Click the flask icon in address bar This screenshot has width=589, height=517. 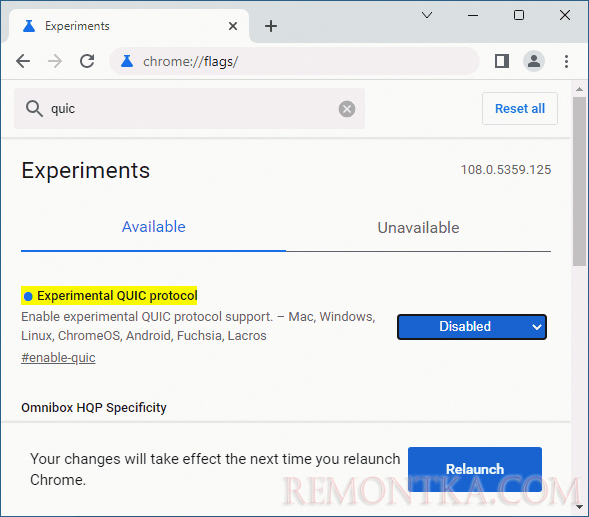(x=127, y=61)
